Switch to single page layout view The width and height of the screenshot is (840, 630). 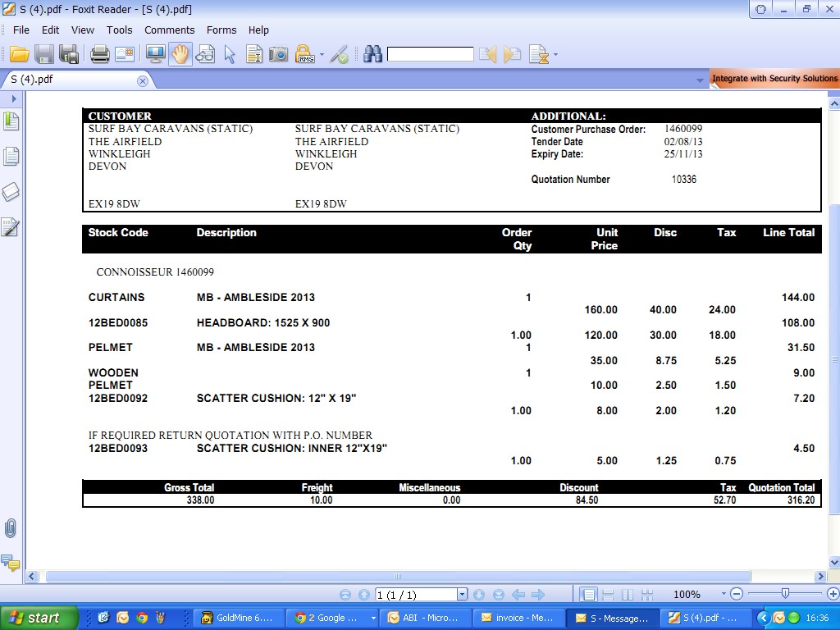pyautogui.click(x=588, y=595)
